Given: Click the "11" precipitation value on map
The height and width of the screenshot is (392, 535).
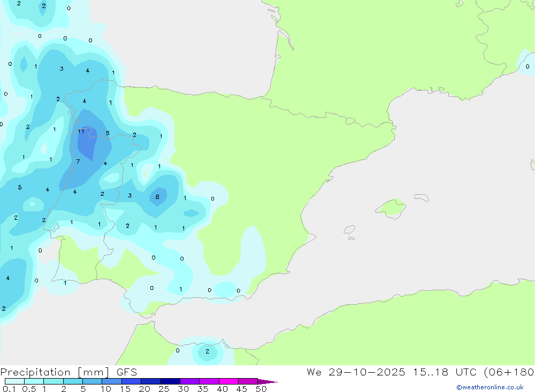Looking at the screenshot, I should [x=81, y=132].
